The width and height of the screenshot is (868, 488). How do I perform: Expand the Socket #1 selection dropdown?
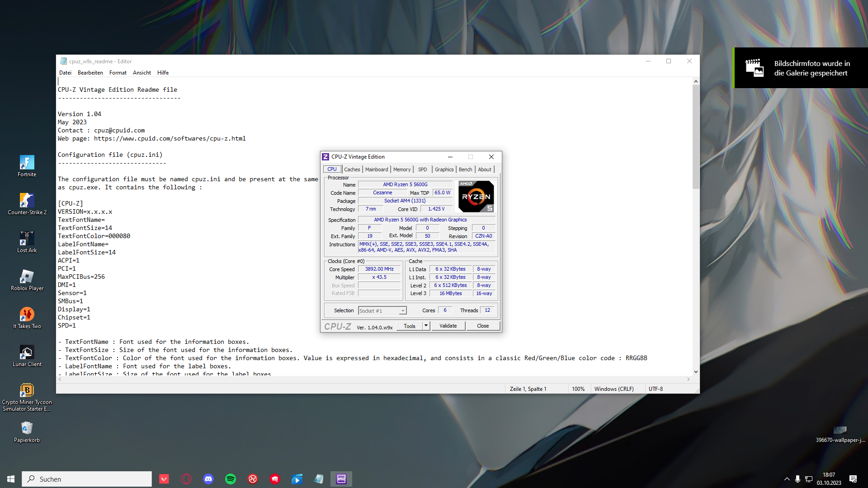[402, 311]
